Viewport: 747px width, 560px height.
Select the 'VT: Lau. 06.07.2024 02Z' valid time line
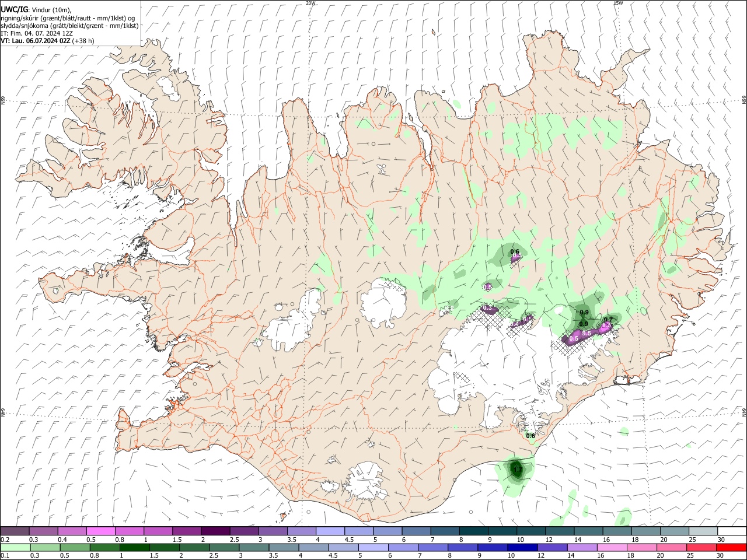point(36,41)
